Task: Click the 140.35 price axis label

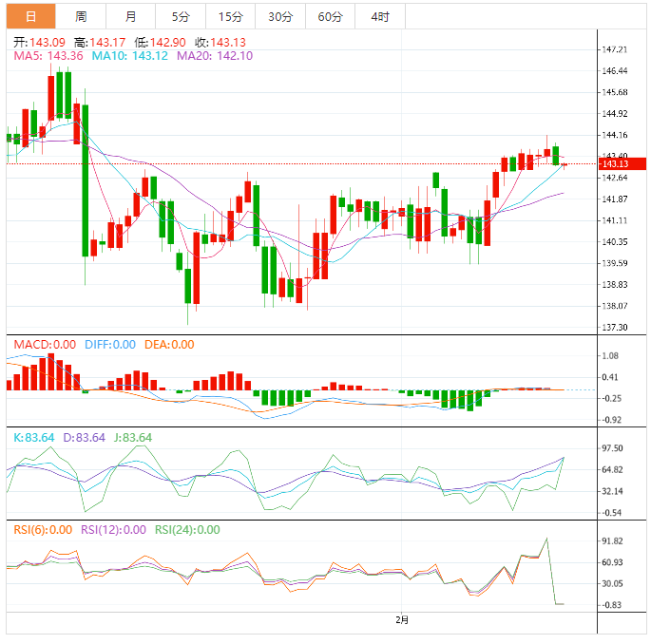Action: (x=615, y=242)
